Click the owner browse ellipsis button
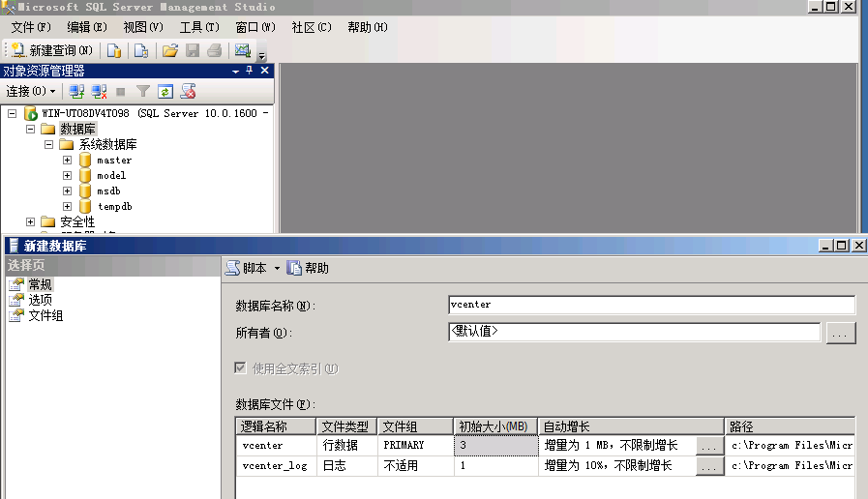Screen dimensions: 868x499 (840, 333)
